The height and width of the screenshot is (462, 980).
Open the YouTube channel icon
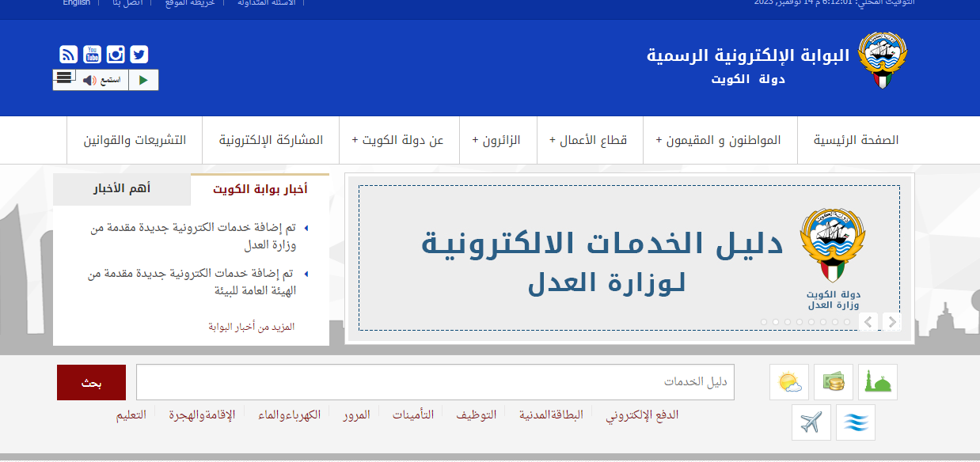(93, 55)
